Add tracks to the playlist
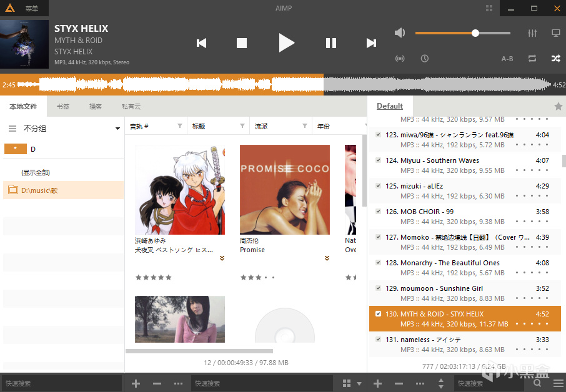 point(377,383)
